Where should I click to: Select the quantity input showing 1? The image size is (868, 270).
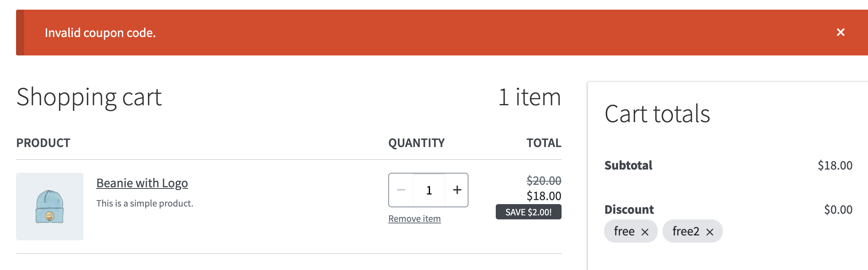(x=428, y=190)
